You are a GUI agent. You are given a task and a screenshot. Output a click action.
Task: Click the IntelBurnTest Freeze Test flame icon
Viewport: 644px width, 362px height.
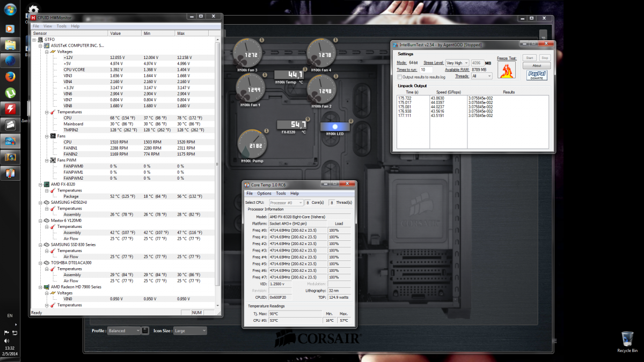coord(507,70)
